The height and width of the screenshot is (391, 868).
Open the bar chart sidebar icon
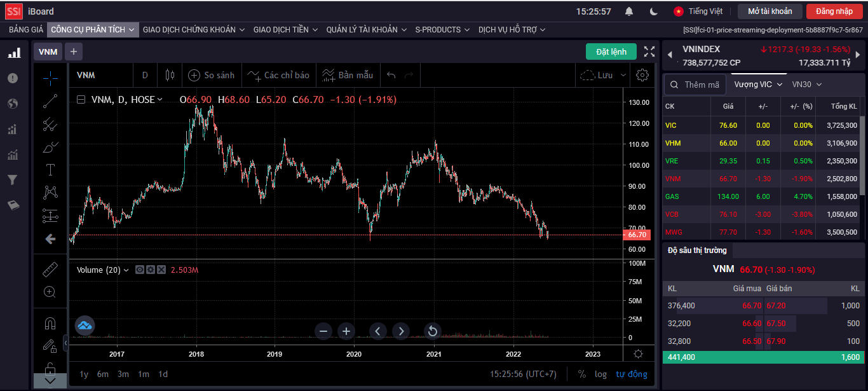point(13,53)
